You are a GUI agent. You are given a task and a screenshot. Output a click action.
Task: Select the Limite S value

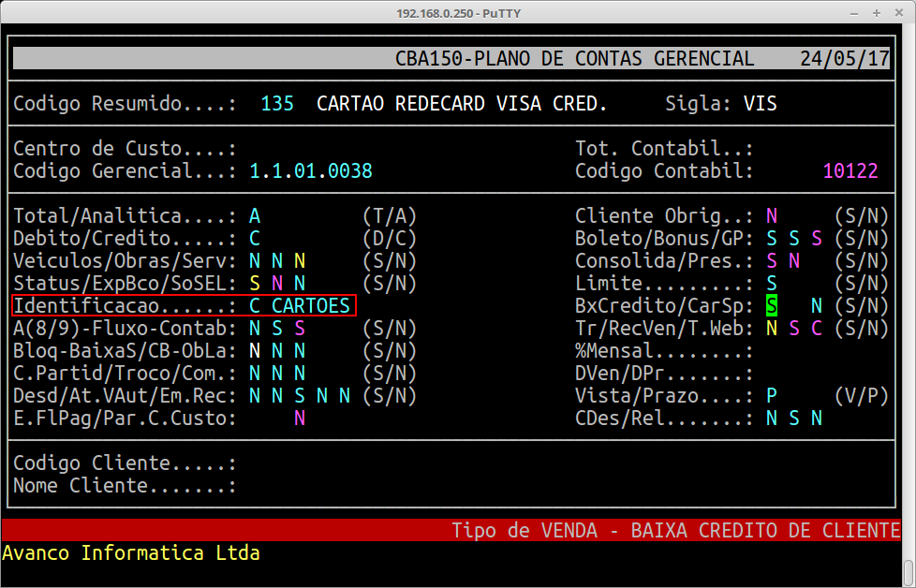coord(771,283)
